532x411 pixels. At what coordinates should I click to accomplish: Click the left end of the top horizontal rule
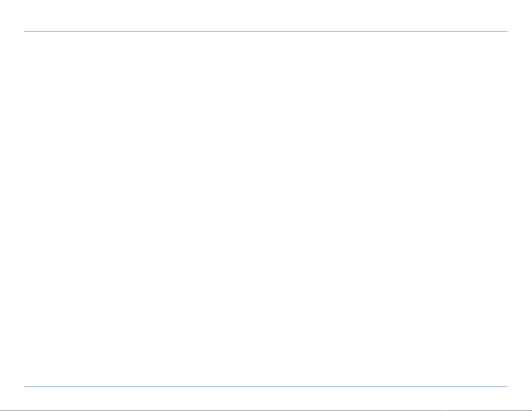(26, 32)
